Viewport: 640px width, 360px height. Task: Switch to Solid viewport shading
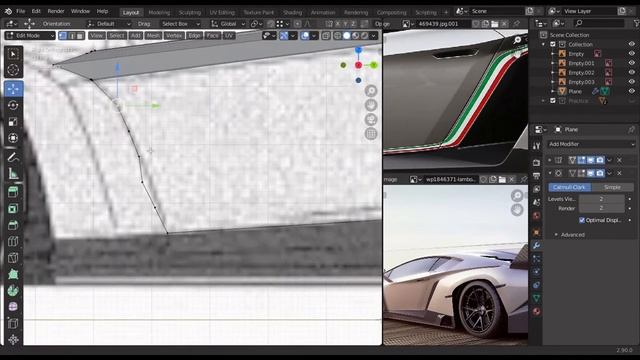(x=347, y=36)
